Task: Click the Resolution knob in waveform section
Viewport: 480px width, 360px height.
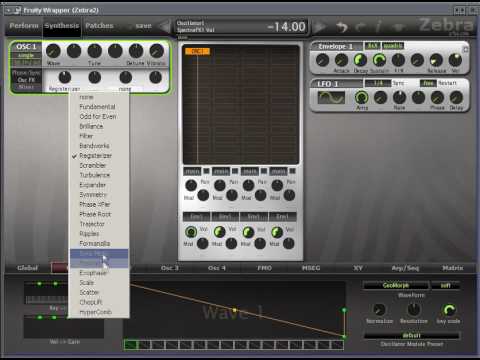Action: [414, 310]
